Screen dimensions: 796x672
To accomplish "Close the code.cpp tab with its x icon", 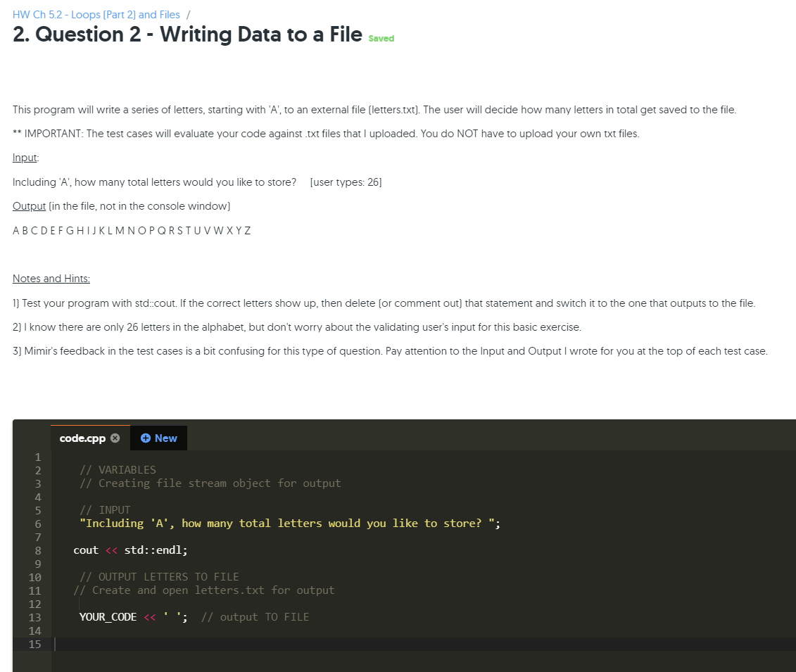I will click(115, 438).
